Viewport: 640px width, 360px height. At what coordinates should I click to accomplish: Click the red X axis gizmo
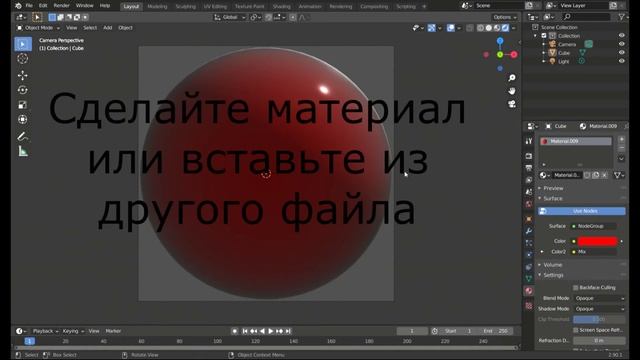tap(514, 54)
